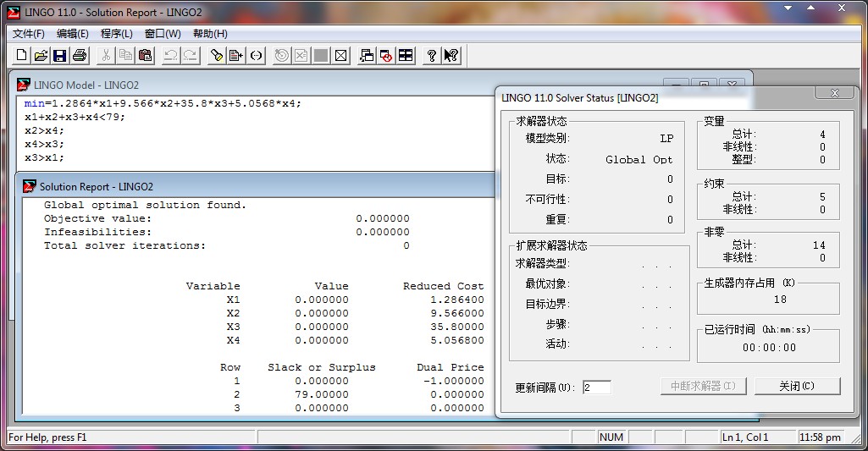Click 'Global optimal solution found.' text
868x451 pixels.
145,205
